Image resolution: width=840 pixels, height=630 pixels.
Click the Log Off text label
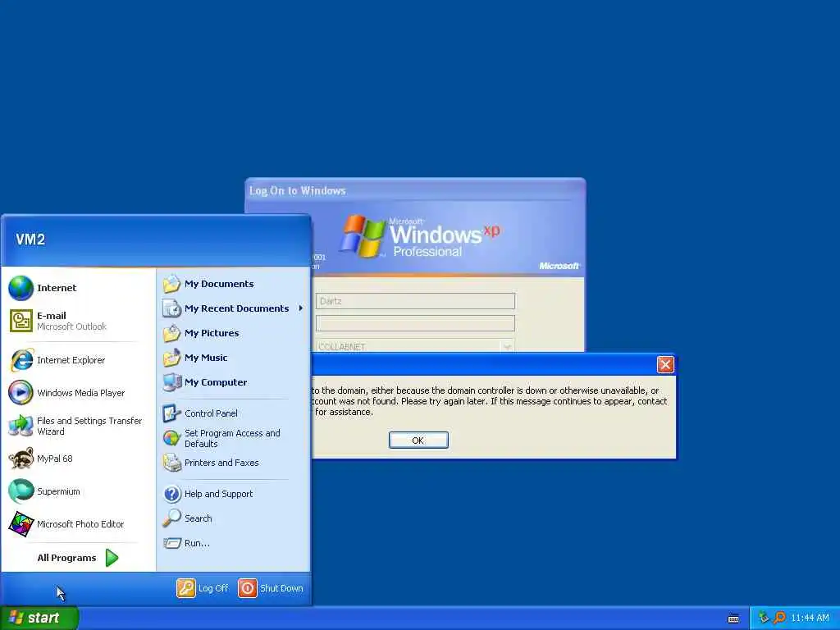(213, 588)
